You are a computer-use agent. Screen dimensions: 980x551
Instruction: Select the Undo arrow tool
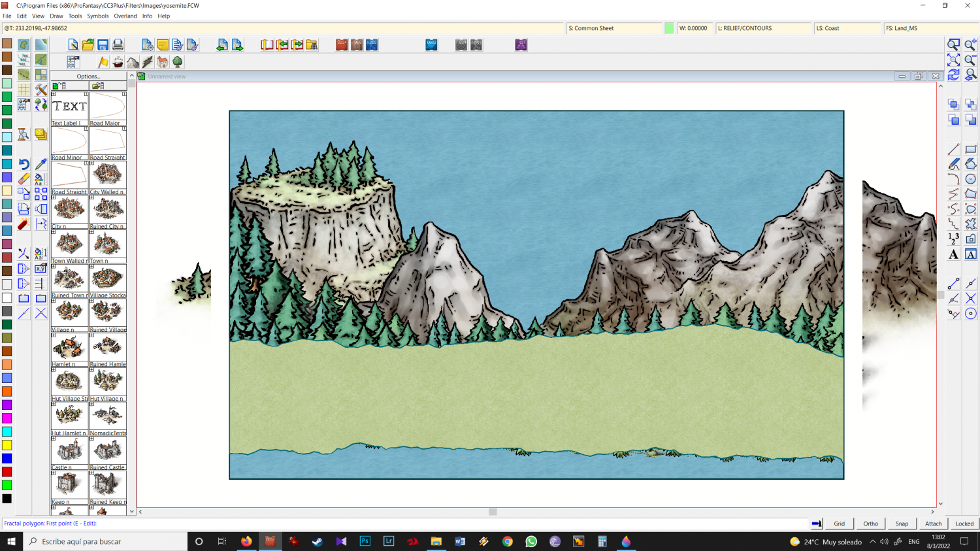pyautogui.click(x=24, y=164)
